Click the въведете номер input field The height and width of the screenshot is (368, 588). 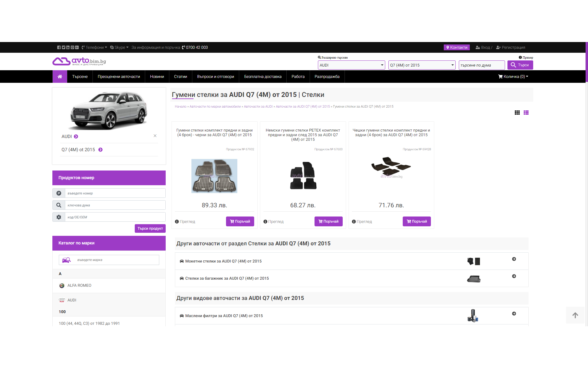coord(115,193)
